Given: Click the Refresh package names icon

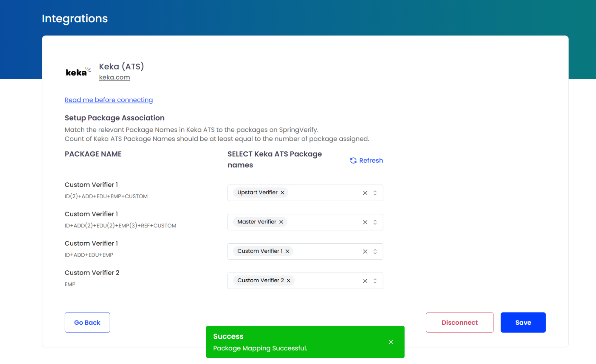Looking at the screenshot, I should (x=353, y=160).
